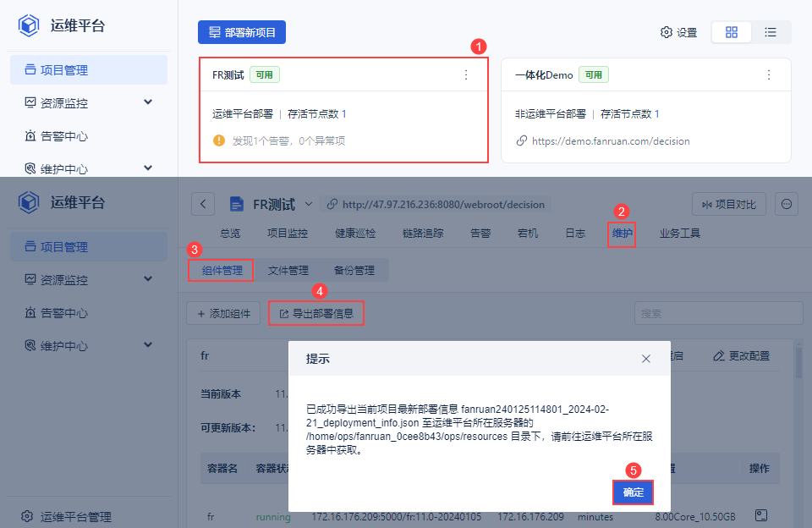Switch to 健康巡检 tab
The height and width of the screenshot is (528, 812).
(x=355, y=234)
